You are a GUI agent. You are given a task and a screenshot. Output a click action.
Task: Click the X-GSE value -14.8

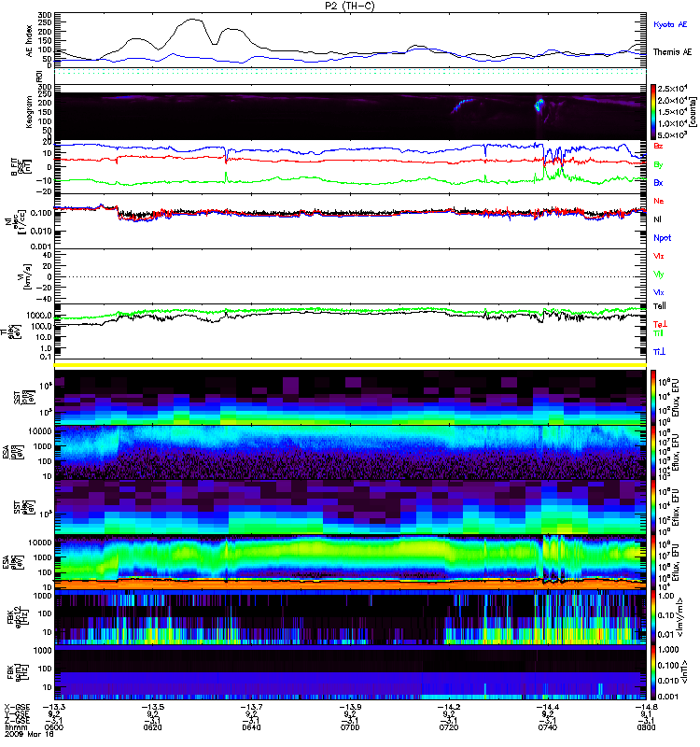pyautogui.click(x=647, y=707)
